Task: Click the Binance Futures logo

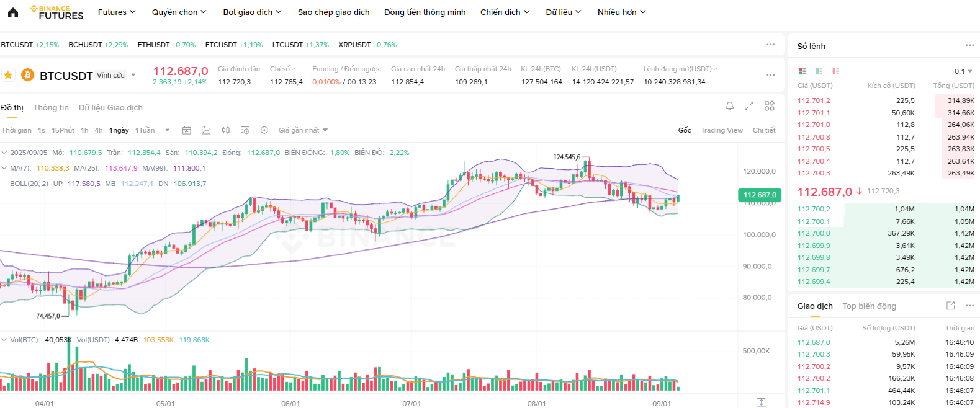Action: coord(56,12)
